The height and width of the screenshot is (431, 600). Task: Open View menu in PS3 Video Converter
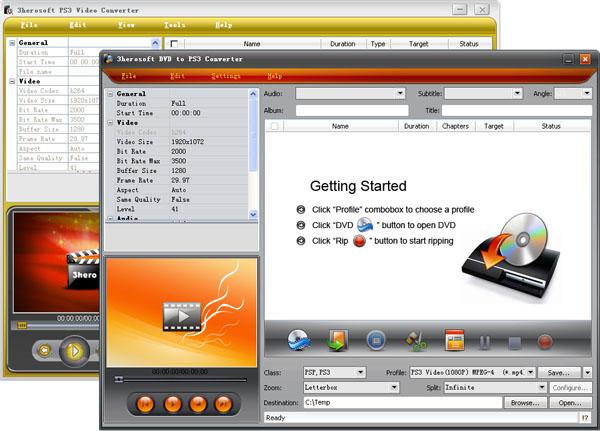pos(126,25)
